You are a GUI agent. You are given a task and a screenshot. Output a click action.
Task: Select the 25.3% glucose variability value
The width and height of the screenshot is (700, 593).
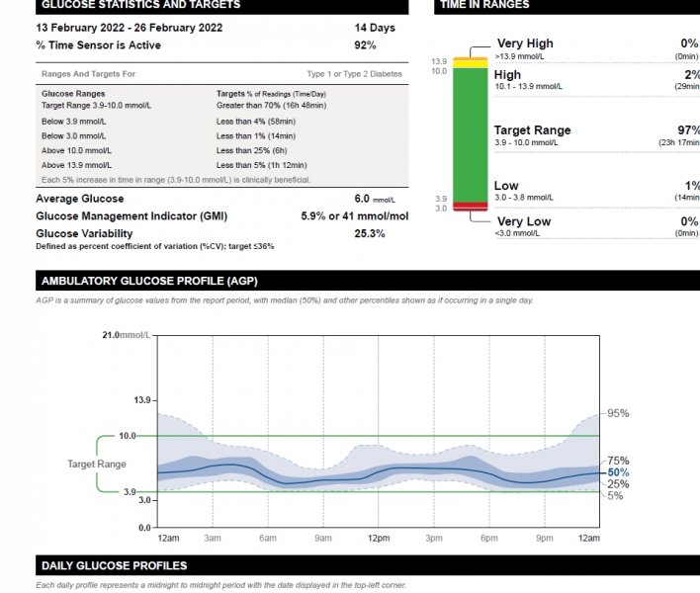click(370, 234)
